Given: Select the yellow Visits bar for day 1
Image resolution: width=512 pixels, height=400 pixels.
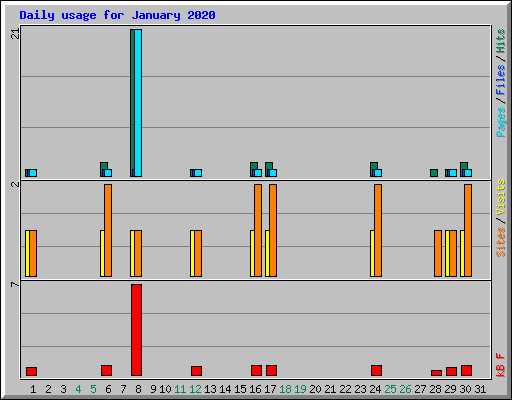Looking at the screenshot, I should tap(27, 253).
